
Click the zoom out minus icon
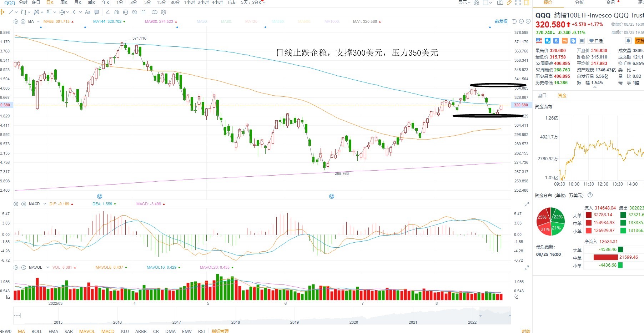pyautogui.click(x=521, y=21)
